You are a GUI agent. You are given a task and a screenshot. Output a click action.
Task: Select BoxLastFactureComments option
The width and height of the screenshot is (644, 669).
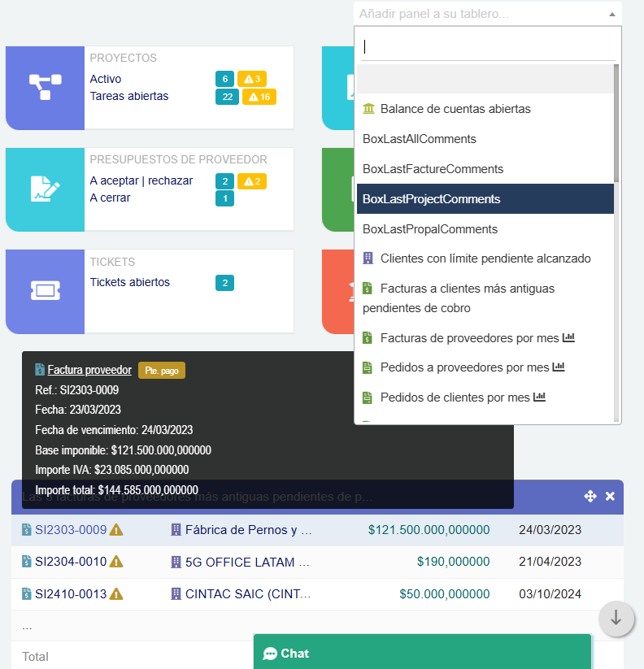(485, 169)
